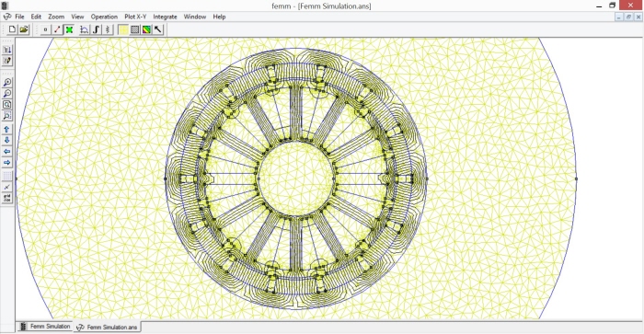Pan view using the left arrow
Viewport: 644px width, 334px height.
(7, 152)
